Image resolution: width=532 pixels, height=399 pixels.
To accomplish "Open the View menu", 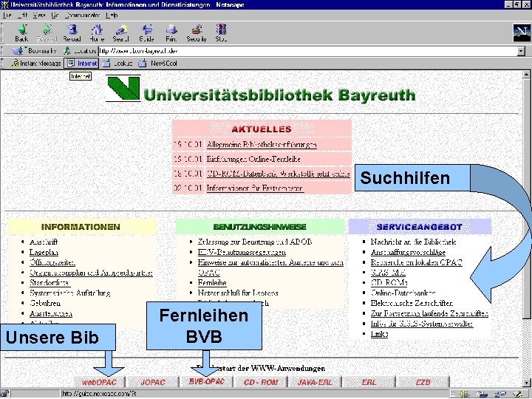I will (39, 16).
